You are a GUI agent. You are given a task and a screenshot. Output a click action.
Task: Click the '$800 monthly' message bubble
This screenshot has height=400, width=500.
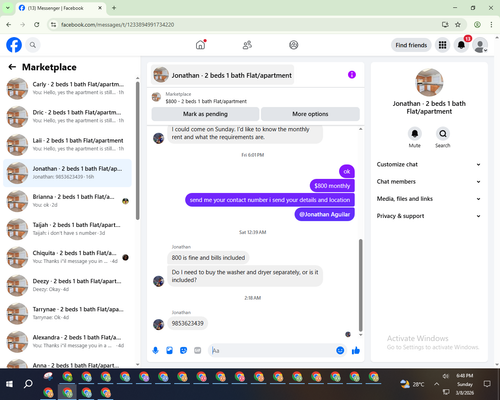click(332, 186)
